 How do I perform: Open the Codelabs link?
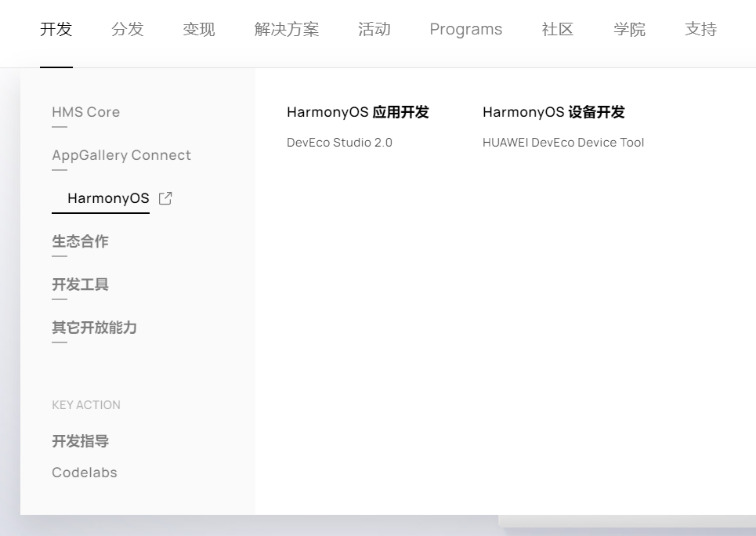click(x=85, y=473)
